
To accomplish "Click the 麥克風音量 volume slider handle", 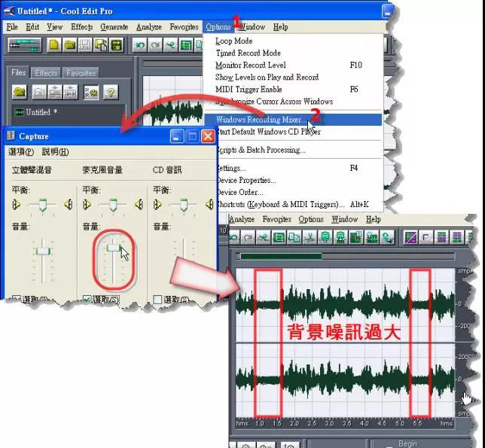I will pos(114,248).
